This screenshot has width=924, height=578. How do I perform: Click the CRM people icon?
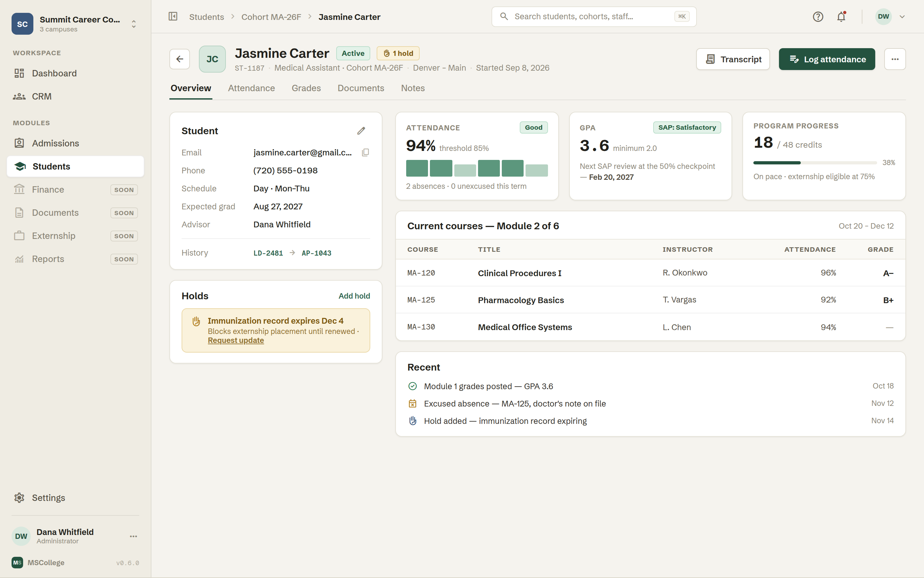pyautogui.click(x=19, y=96)
